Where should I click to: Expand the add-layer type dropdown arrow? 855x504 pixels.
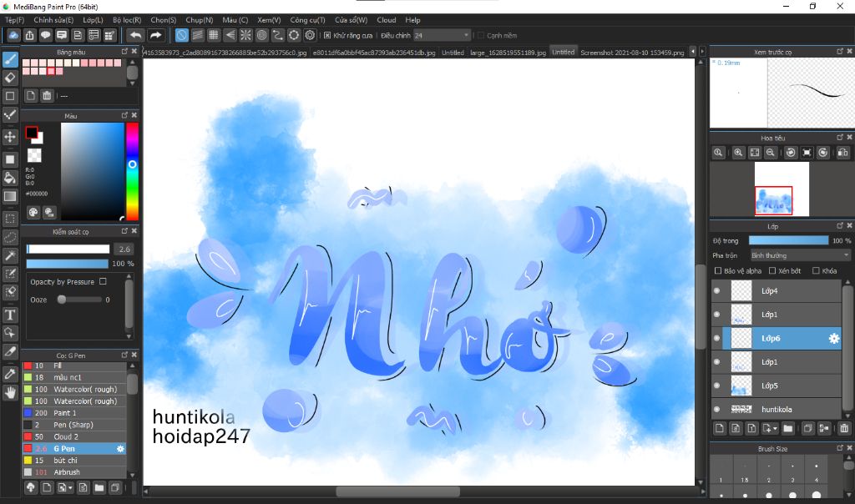[x=775, y=429]
